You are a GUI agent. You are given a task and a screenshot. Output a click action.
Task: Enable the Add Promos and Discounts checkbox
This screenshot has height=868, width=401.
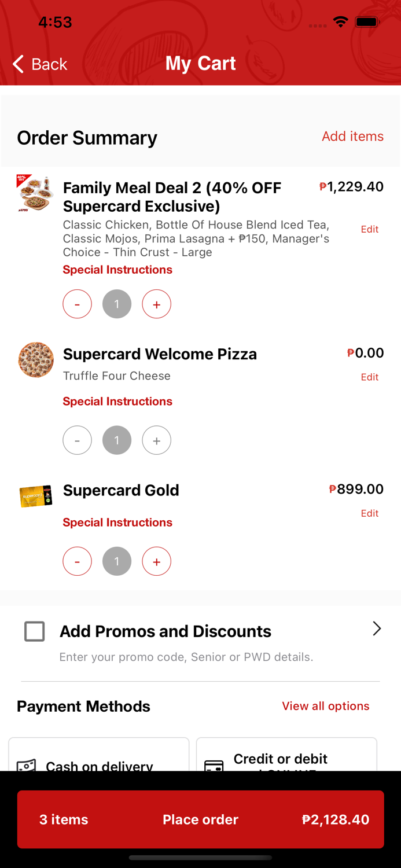(34, 631)
